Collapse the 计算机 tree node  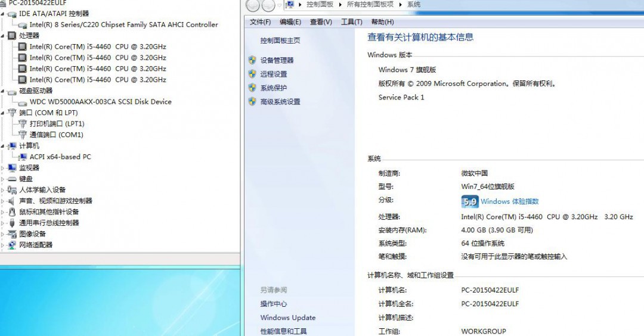tap(2, 146)
